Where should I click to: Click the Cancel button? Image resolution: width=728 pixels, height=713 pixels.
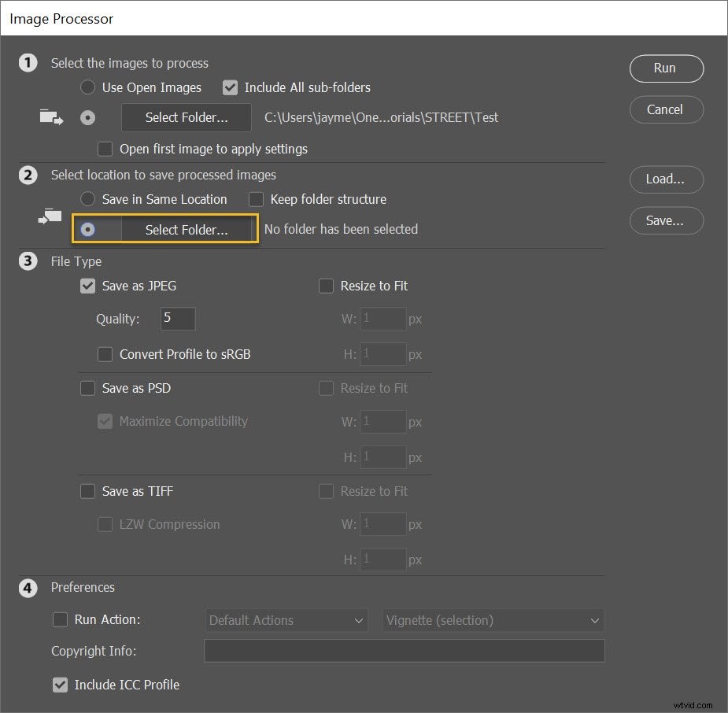(666, 109)
